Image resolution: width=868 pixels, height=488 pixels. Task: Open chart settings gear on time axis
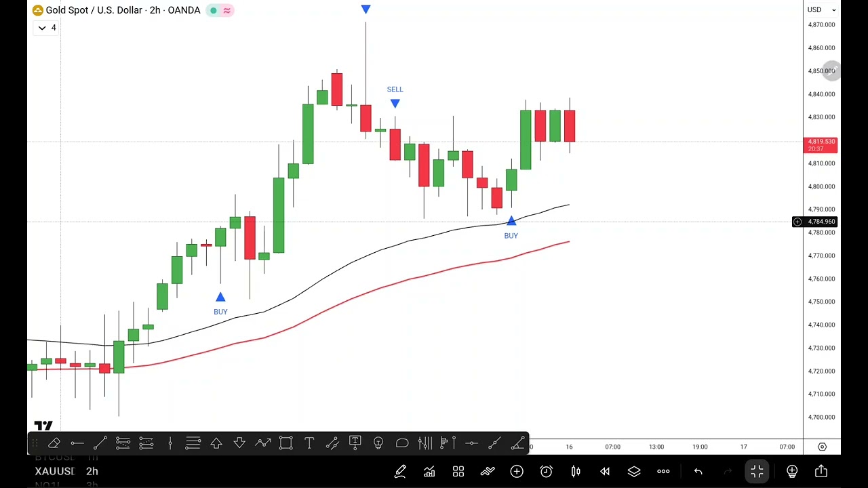[x=822, y=447]
